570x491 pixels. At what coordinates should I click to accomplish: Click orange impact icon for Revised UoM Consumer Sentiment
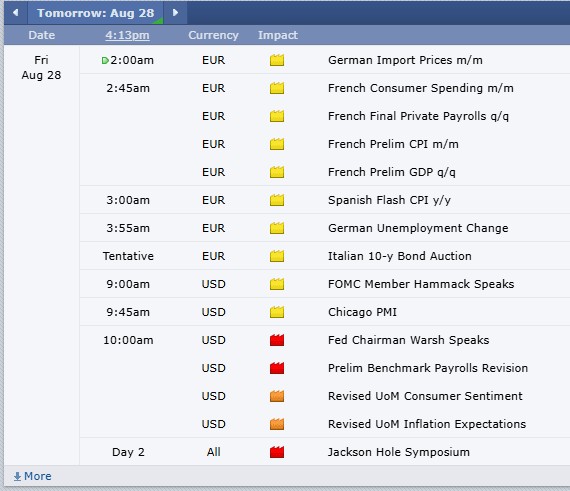coord(277,396)
